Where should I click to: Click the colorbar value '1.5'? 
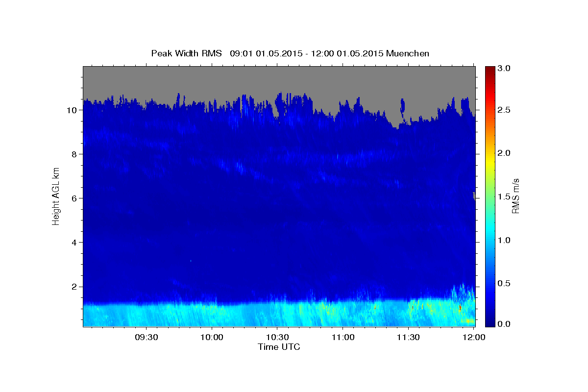click(x=505, y=196)
